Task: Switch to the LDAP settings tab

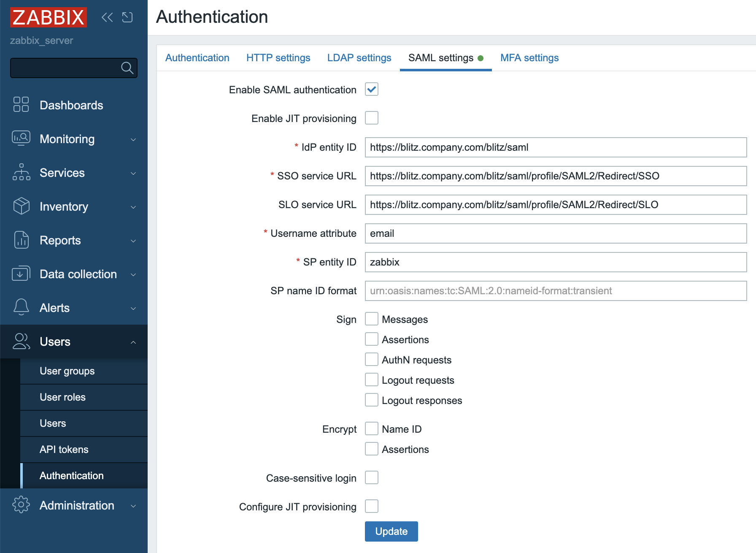Action: click(359, 58)
